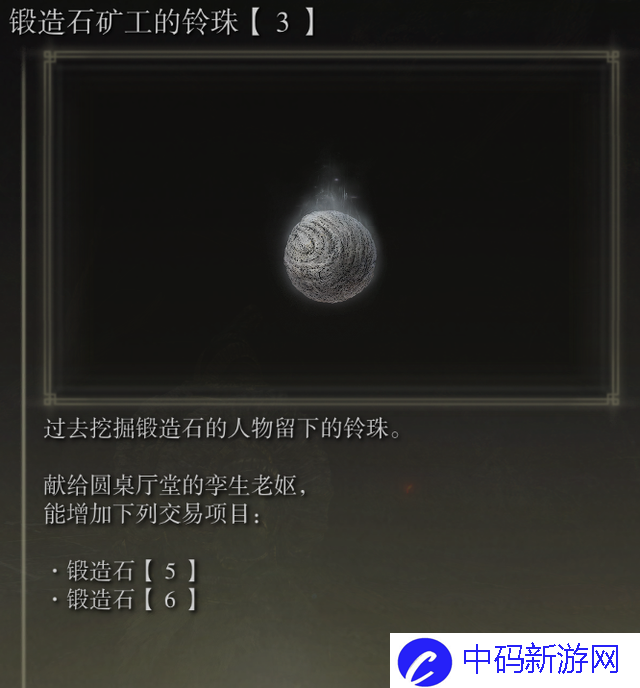Click the frame's upper-right corner ornament
This screenshot has height=688, width=640.
(613, 56)
